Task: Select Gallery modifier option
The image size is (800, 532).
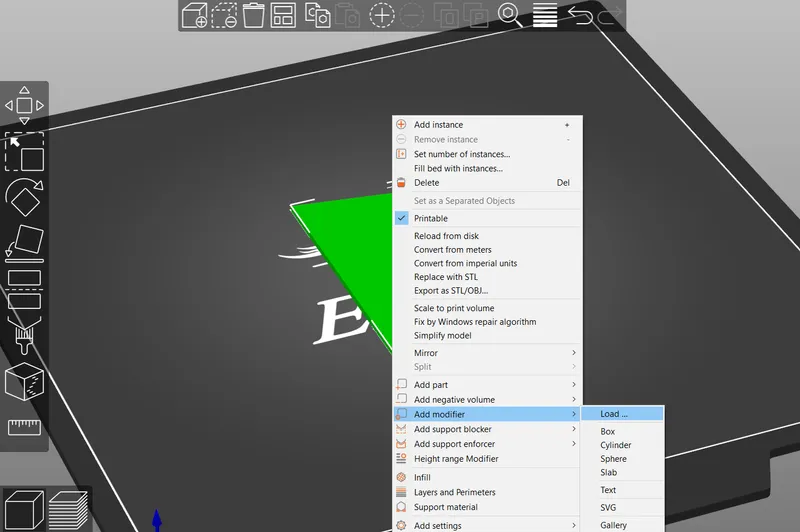Action: click(x=622, y=525)
